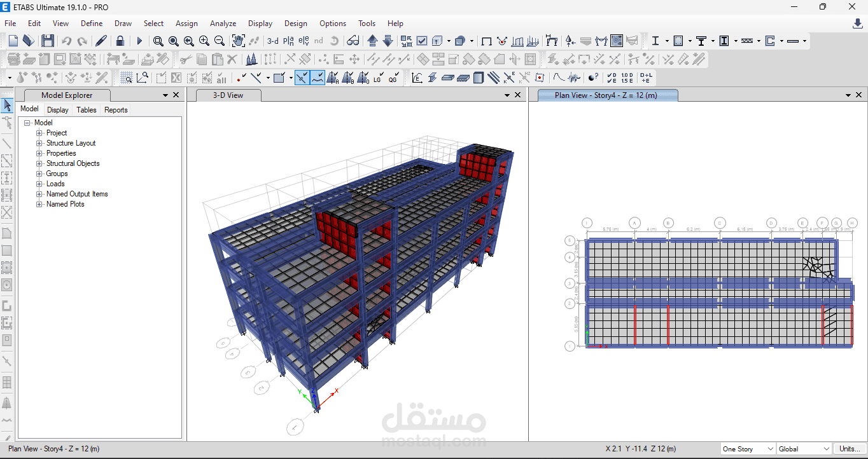This screenshot has height=459, width=868.
Task: Click the Select All 'all' icon
Action: (221, 78)
